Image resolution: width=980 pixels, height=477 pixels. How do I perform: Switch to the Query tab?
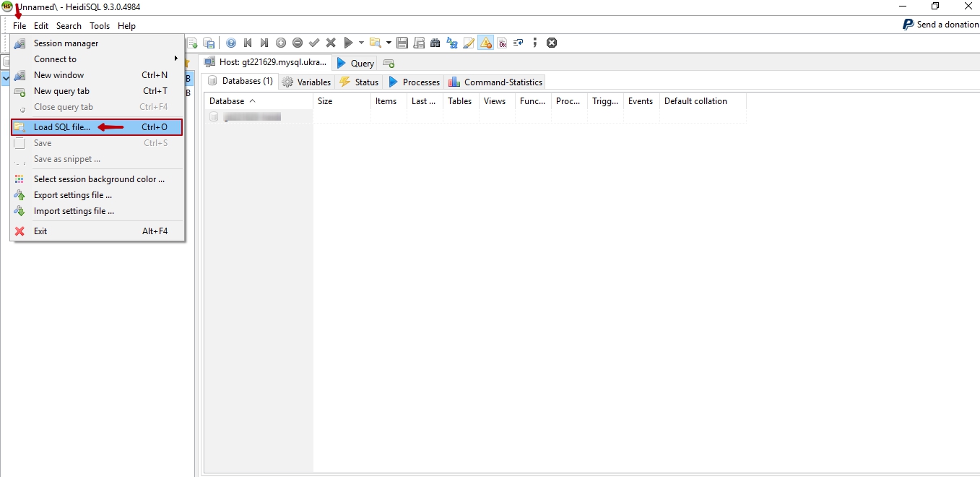click(x=355, y=63)
